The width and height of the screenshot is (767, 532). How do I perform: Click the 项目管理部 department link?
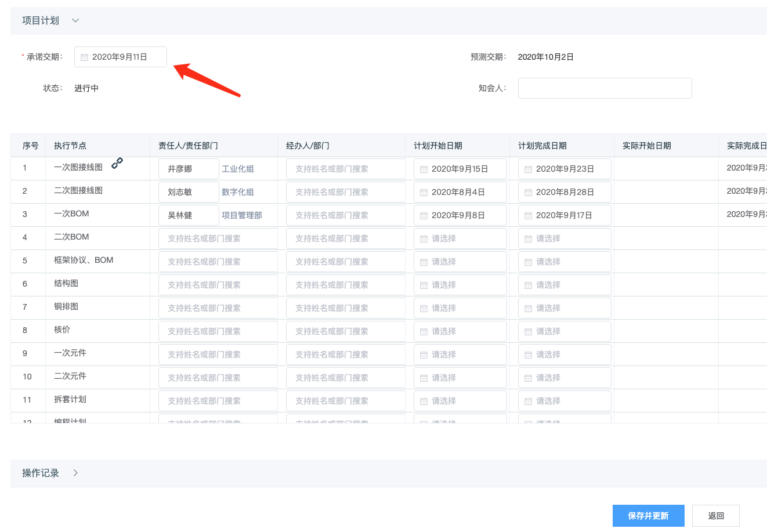click(x=242, y=215)
